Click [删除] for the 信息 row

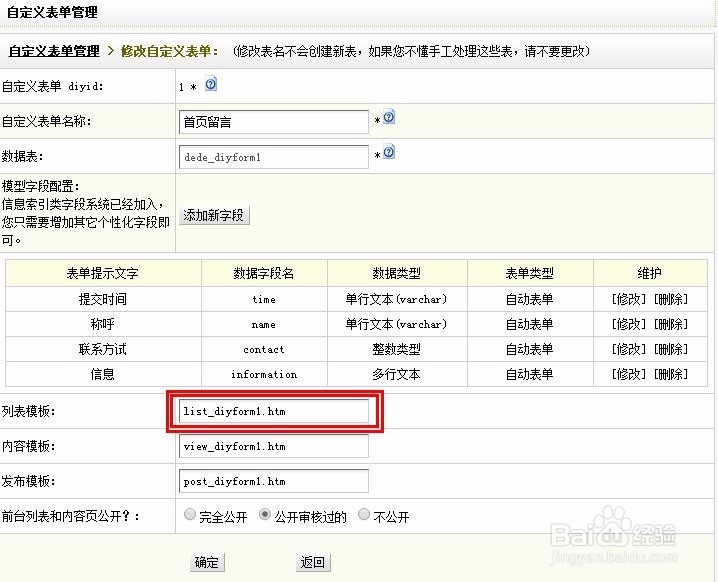pos(671,375)
